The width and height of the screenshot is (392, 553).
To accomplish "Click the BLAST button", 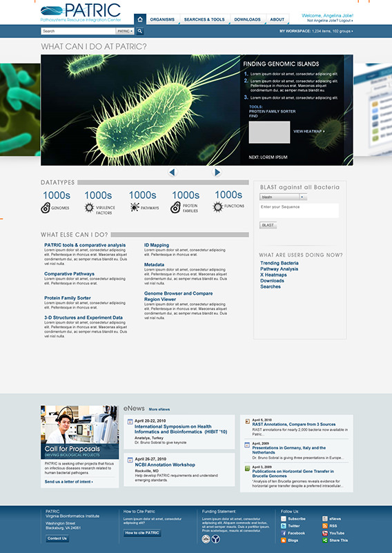I will (268, 225).
